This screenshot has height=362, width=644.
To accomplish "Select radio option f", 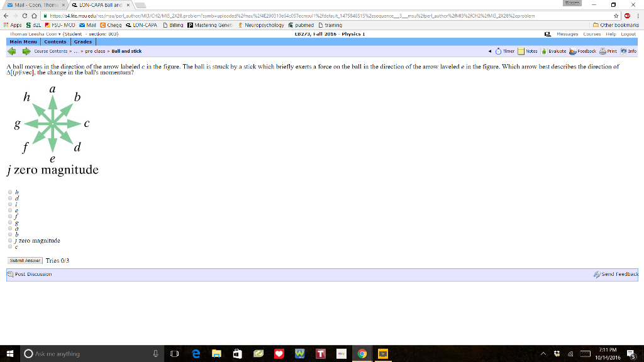I will [x=10, y=216].
